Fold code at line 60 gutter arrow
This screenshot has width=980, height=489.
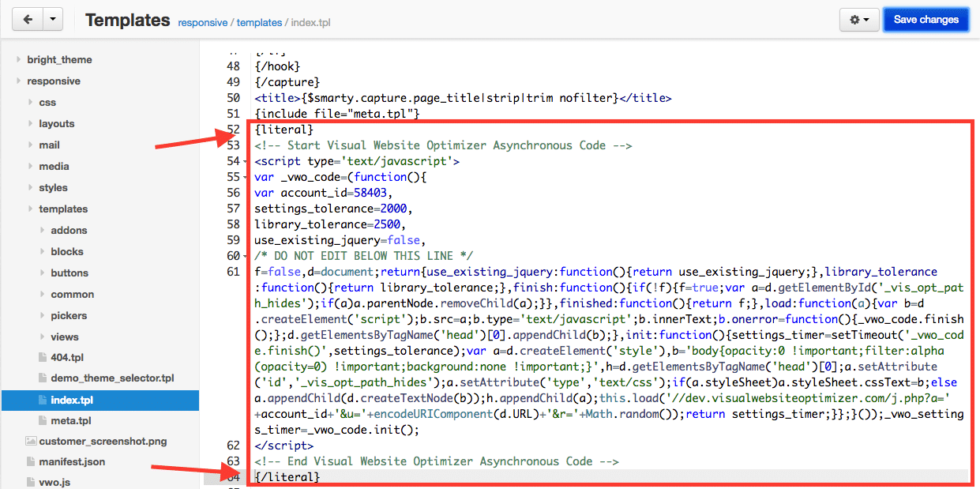[243, 257]
